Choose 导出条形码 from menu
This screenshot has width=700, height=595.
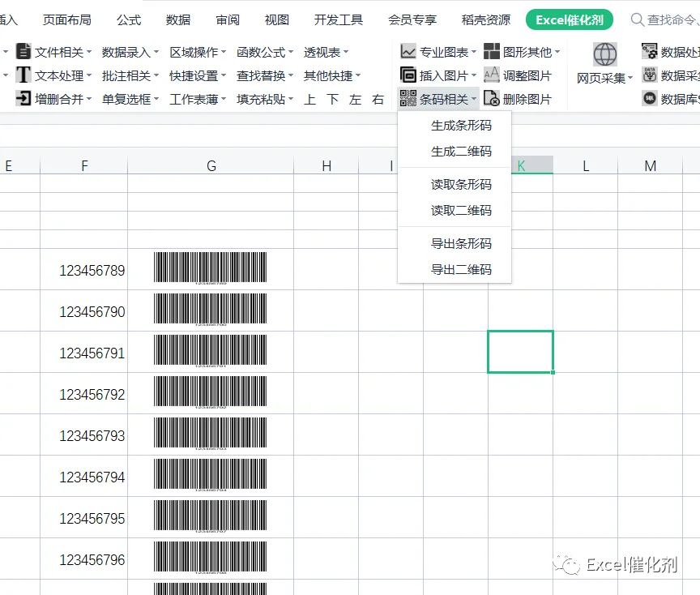(x=455, y=243)
